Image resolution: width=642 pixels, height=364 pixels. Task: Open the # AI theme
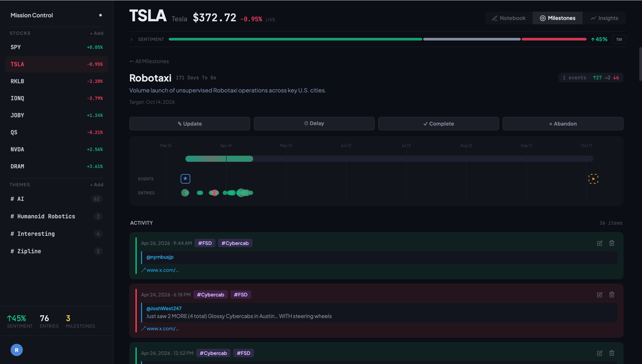pyautogui.click(x=56, y=199)
